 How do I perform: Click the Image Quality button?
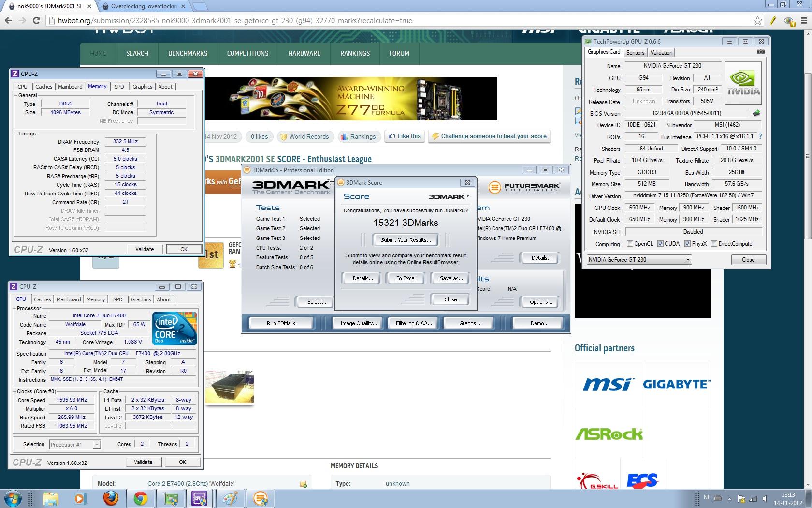[x=358, y=323]
